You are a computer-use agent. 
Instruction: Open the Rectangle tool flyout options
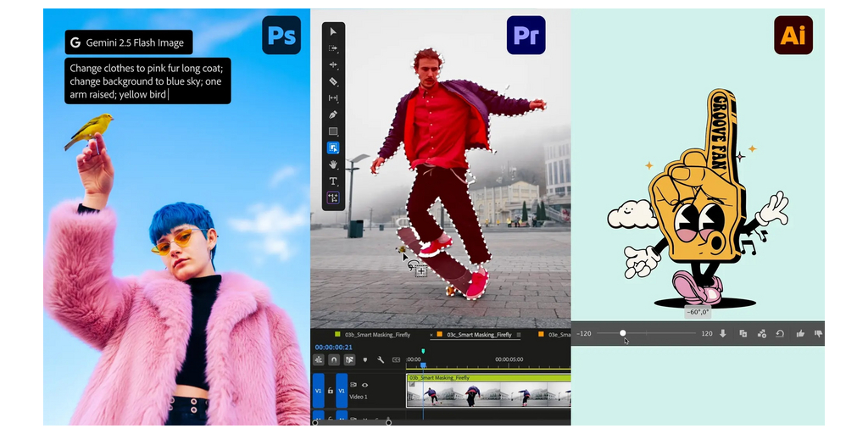click(333, 131)
